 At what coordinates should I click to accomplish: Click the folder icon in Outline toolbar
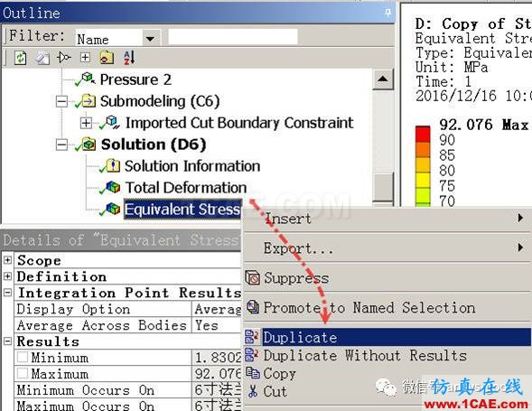[x=107, y=58]
